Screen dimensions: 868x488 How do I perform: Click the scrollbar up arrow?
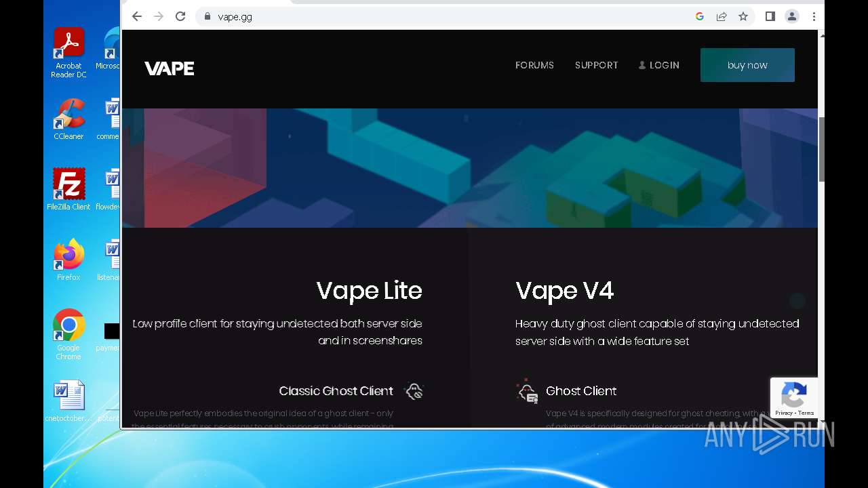click(x=821, y=35)
